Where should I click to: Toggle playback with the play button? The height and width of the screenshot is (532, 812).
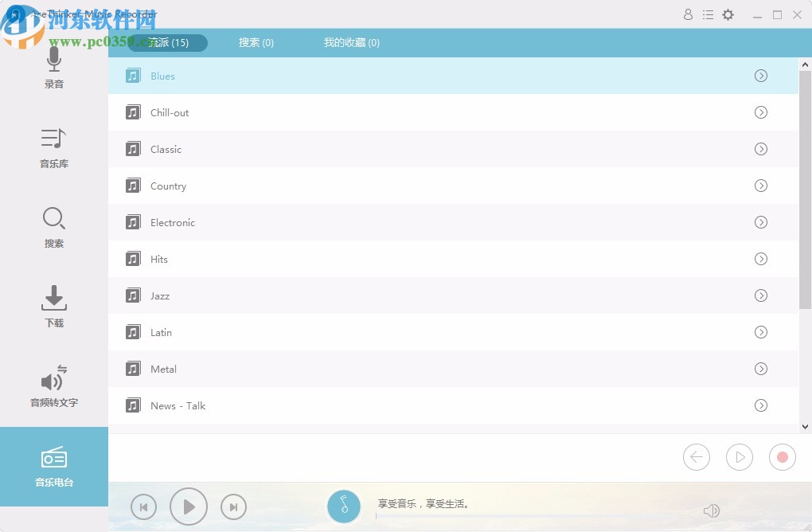(189, 507)
